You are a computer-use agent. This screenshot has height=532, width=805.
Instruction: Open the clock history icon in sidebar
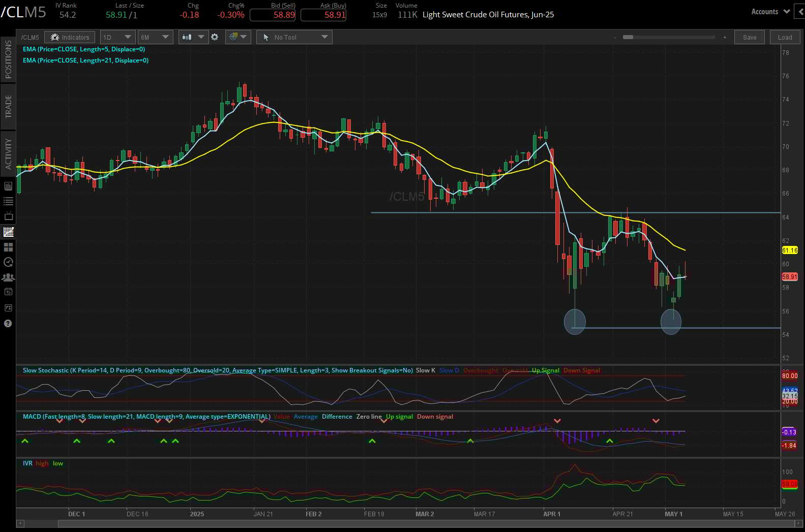[x=8, y=262]
